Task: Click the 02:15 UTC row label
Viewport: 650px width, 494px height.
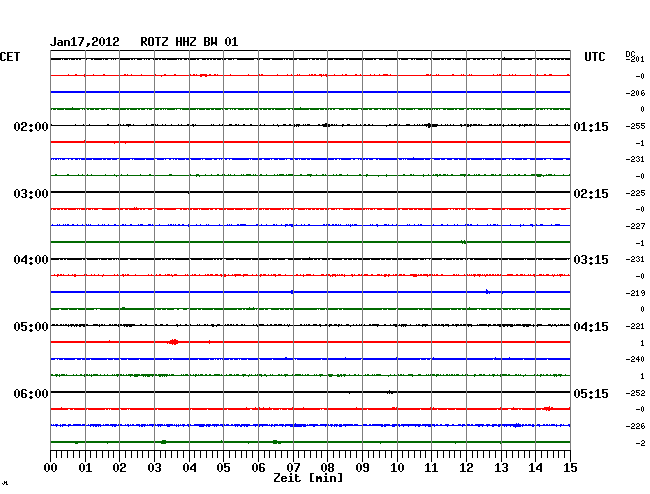Action: [591, 194]
